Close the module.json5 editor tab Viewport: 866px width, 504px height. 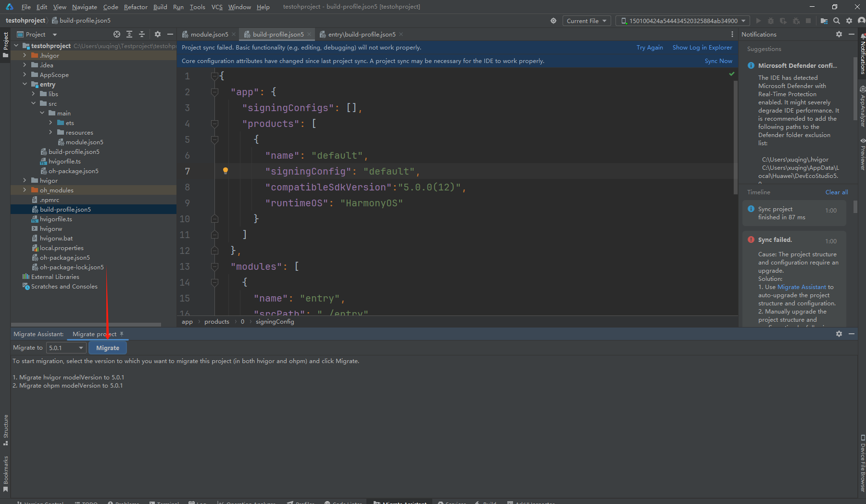click(234, 34)
